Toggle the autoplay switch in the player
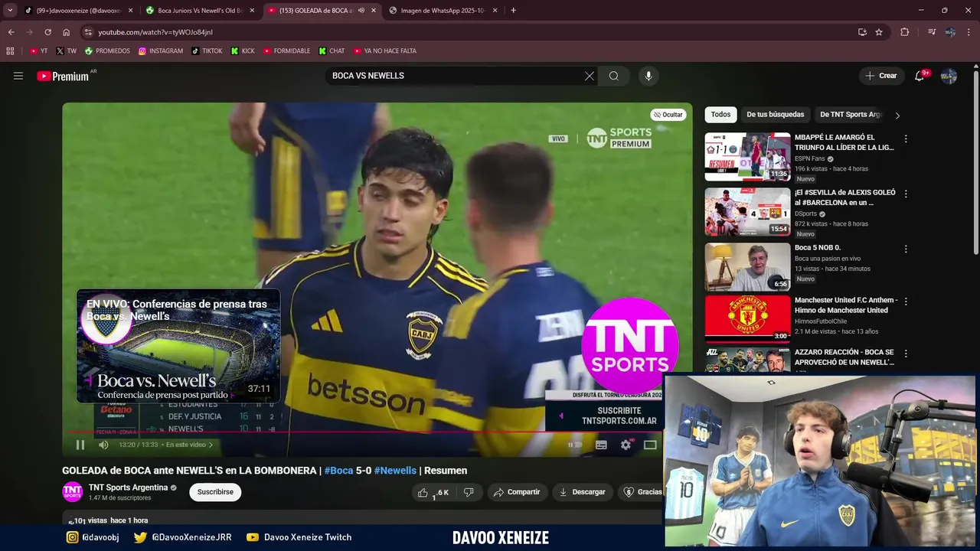Viewport: 980px width, 551px height. pyautogui.click(x=575, y=445)
